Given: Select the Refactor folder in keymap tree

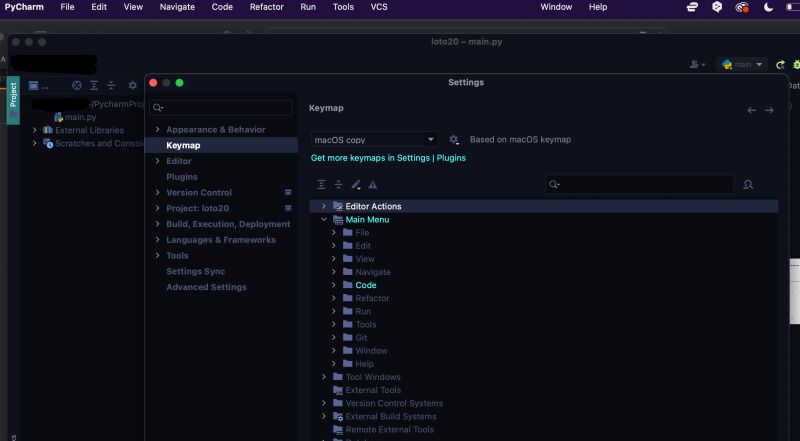Looking at the screenshot, I should pos(372,298).
